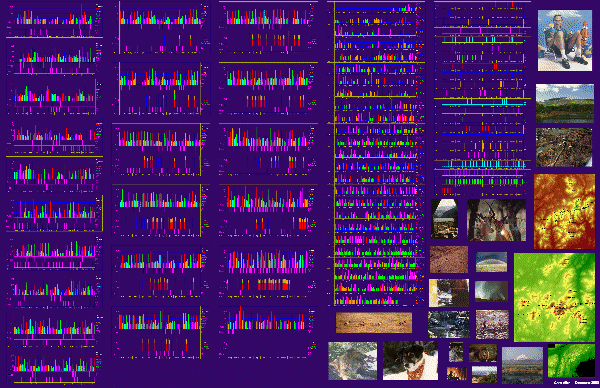Open the aerial town view photo

(564, 148)
